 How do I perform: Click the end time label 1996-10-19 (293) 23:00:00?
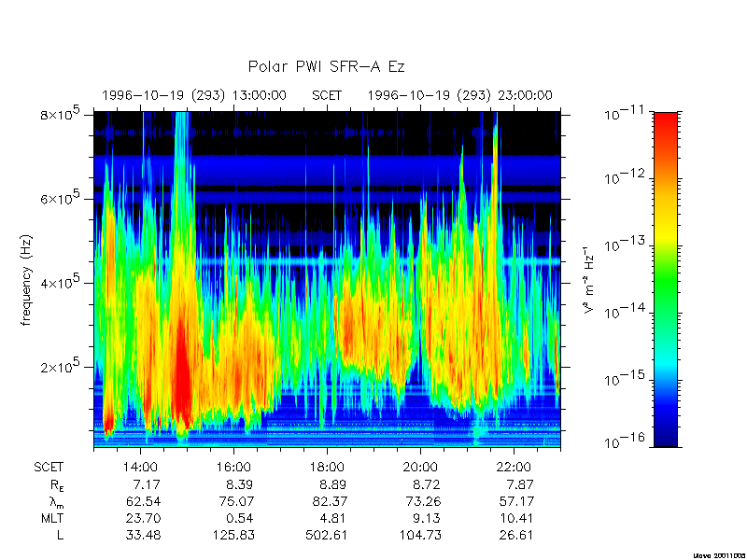[459, 95]
